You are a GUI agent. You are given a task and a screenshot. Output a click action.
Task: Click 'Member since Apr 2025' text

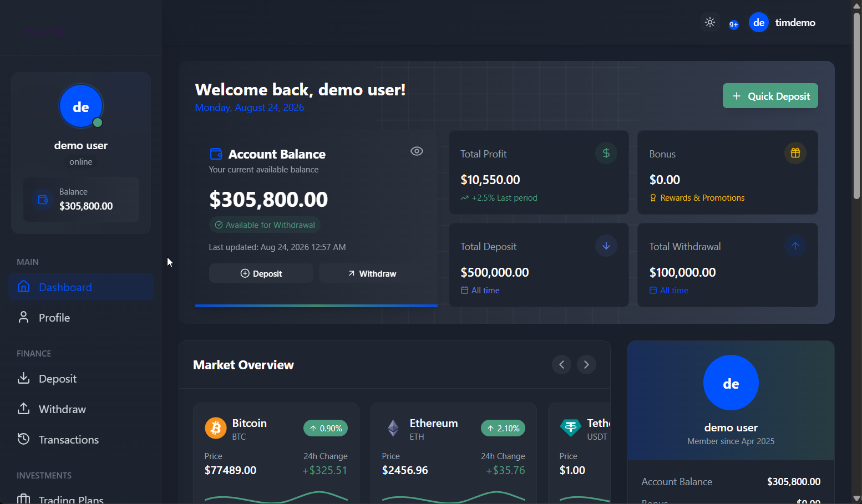[731, 441]
